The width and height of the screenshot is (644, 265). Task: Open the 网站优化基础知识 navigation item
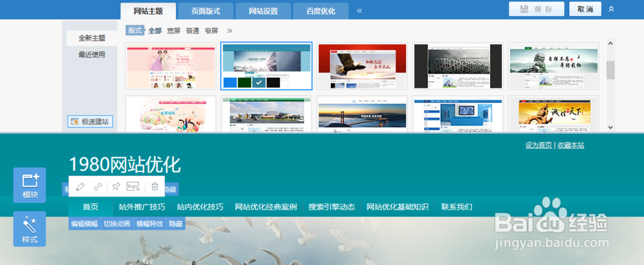[397, 206]
